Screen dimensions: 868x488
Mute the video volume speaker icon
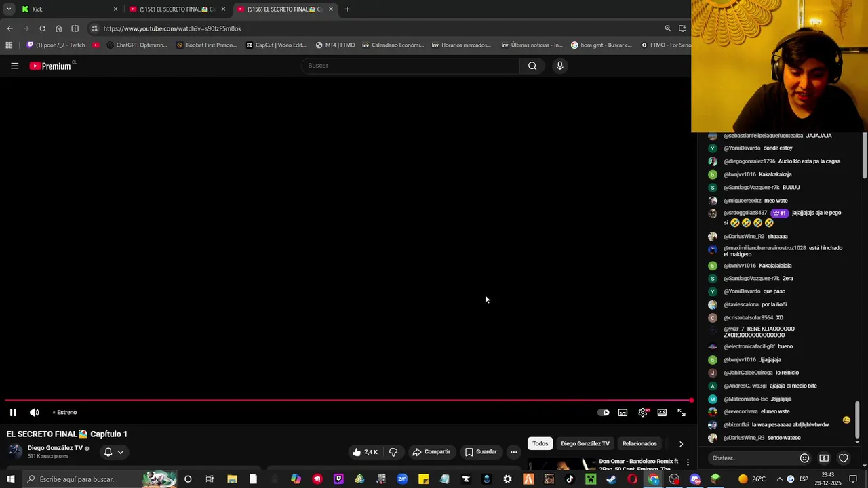tap(34, 412)
